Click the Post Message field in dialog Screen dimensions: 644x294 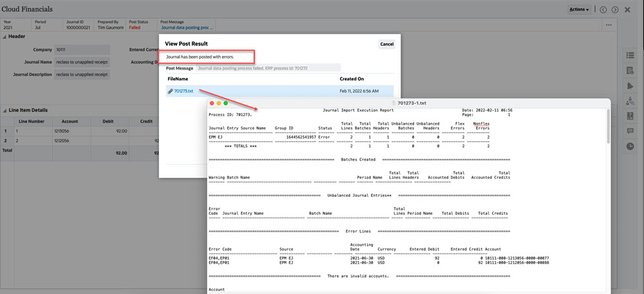[x=269, y=68]
